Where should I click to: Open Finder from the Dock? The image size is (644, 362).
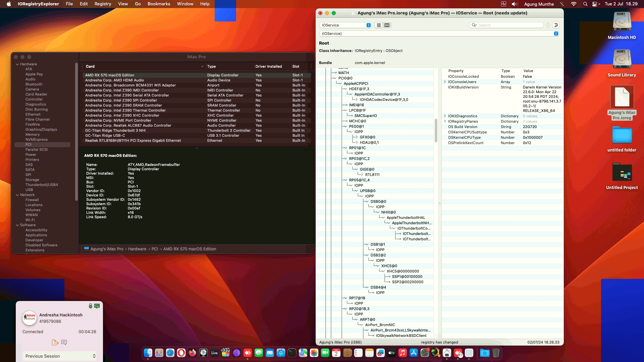click(x=148, y=353)
